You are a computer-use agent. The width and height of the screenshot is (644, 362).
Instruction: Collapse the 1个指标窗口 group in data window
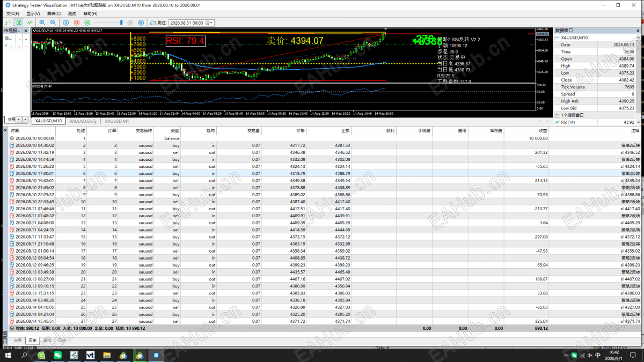tap(557, 115)
